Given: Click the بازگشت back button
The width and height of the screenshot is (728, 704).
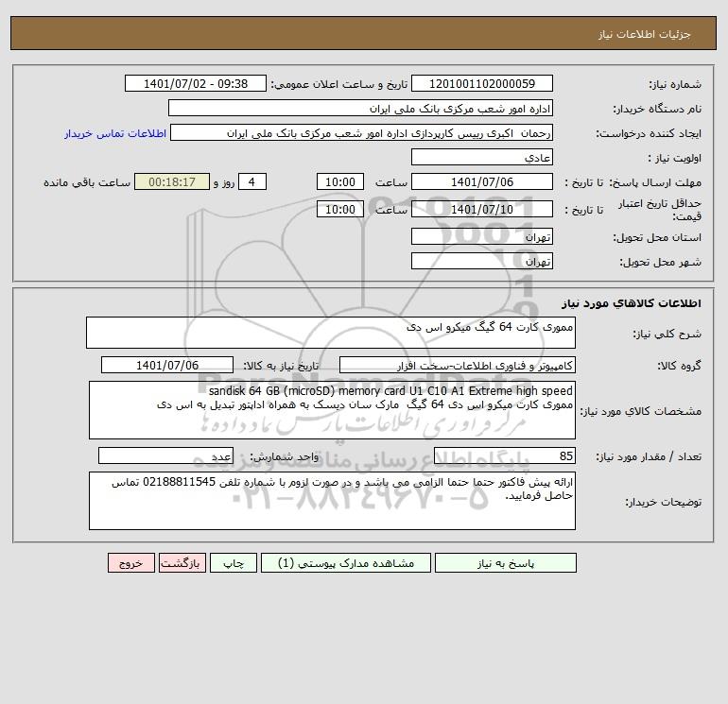Looking at the screenshot, I should point(182,563).
